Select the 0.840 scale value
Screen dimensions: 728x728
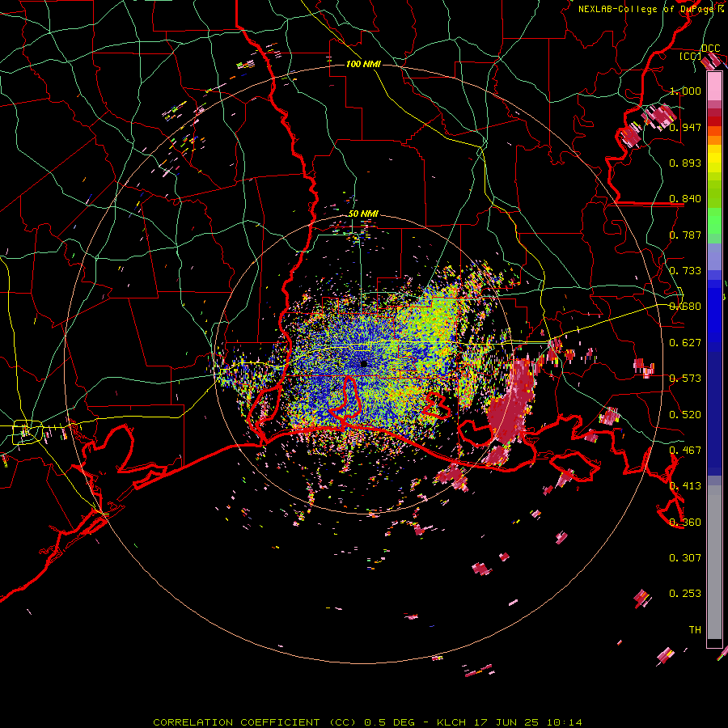[x=685, y=199]
